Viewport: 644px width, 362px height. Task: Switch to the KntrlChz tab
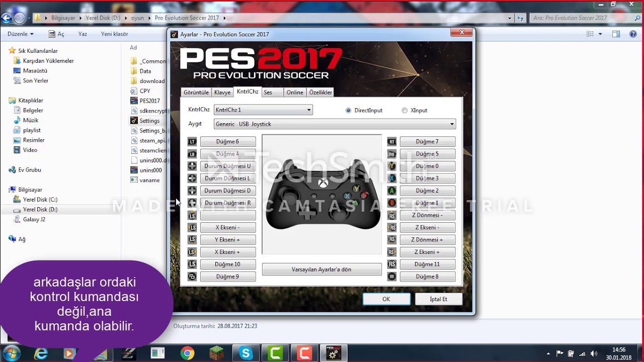click(x=248, y=92)
